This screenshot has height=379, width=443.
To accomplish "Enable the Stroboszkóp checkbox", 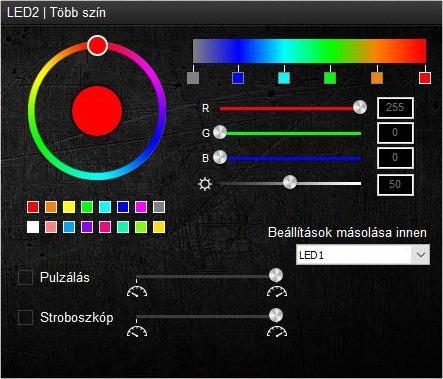I will coord(25,317).
